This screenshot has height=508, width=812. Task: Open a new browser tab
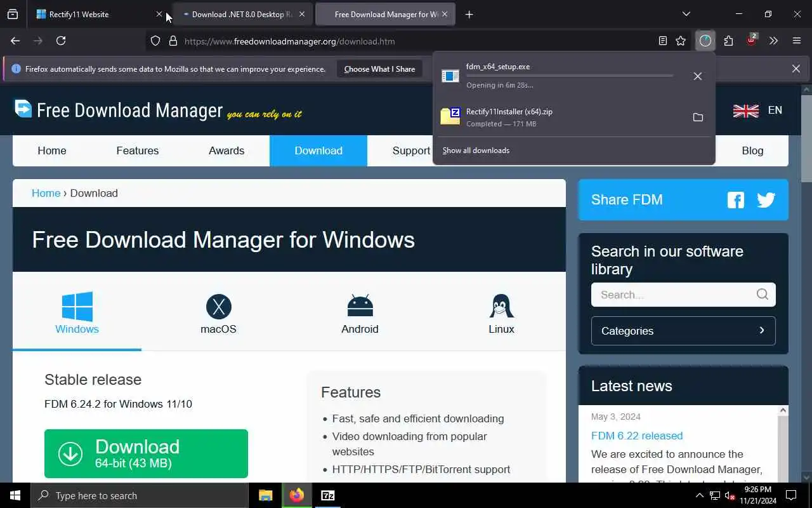click(x=469, y=14)
